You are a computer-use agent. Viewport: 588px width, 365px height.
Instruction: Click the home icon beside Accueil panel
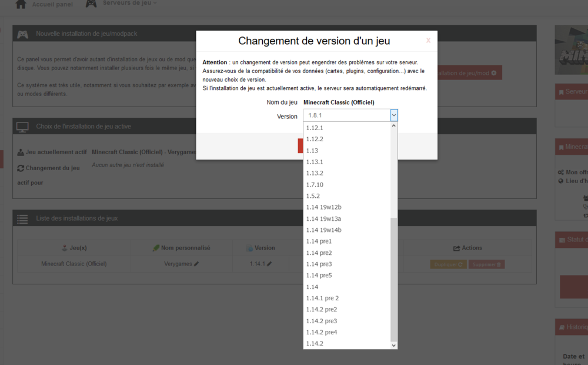(x=20, y=5)
